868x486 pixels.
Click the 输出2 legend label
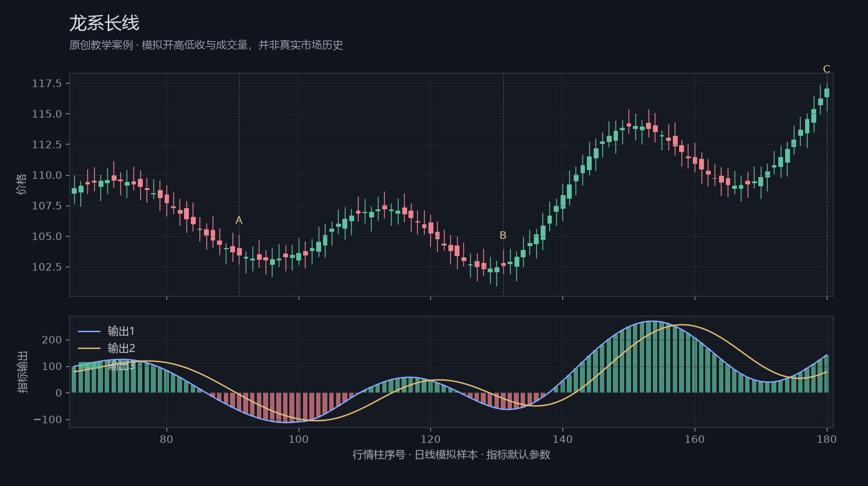coord(121,348)
